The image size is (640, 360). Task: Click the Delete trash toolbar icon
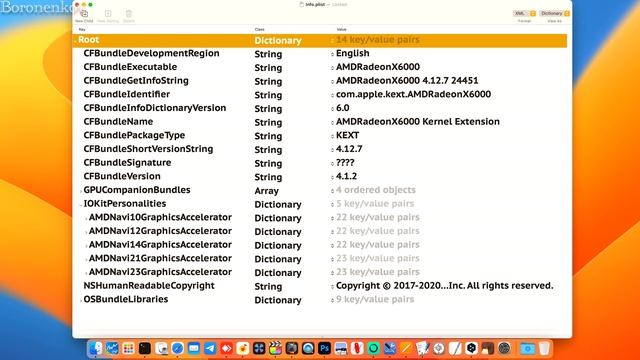pyautogui.click(x=129, y=14)
